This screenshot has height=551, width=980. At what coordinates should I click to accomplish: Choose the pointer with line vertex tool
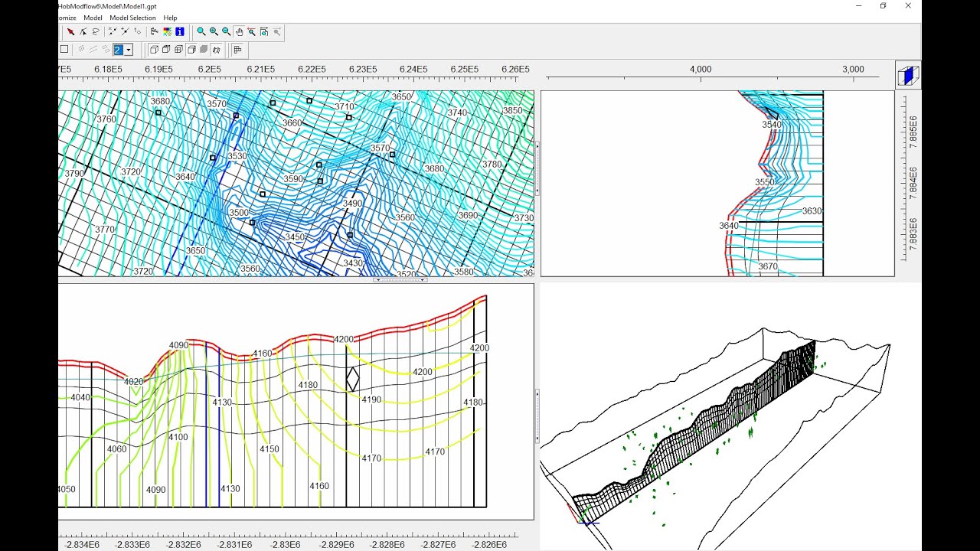83,31
